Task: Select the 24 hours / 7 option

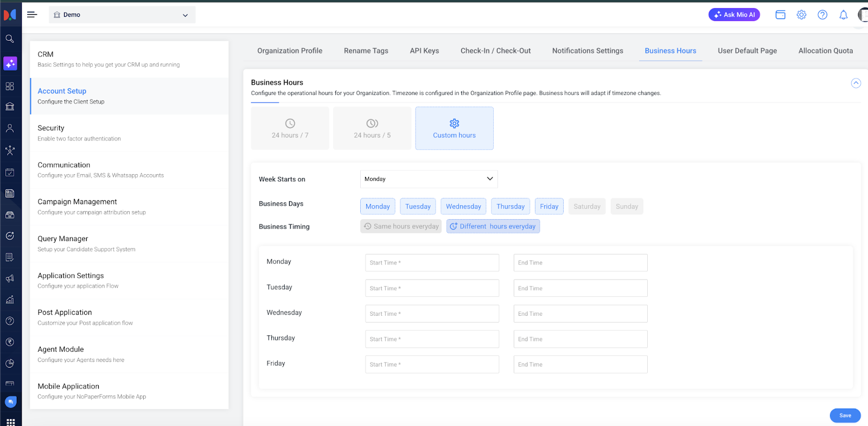Action: point(290,129)
